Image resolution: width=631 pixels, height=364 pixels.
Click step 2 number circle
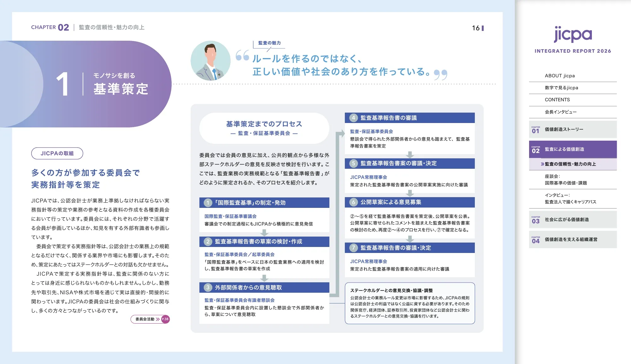[x=208, y=242]
